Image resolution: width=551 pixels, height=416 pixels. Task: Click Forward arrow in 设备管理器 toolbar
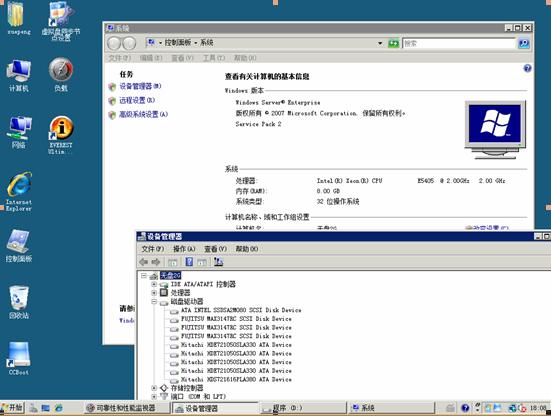[x=156, y=262]
